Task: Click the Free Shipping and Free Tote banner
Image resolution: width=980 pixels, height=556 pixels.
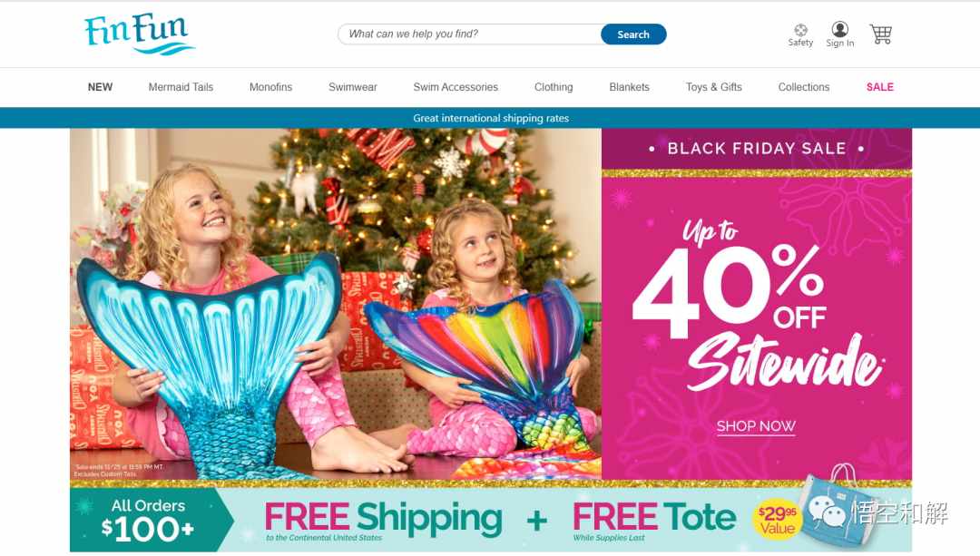Action: click(491, 520)
